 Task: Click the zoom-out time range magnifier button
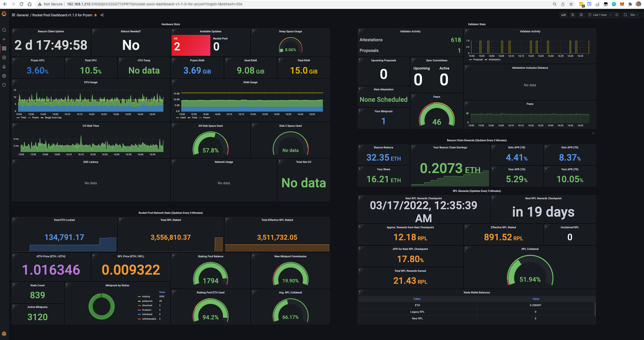pyautogui.click(x=617, y=15)
